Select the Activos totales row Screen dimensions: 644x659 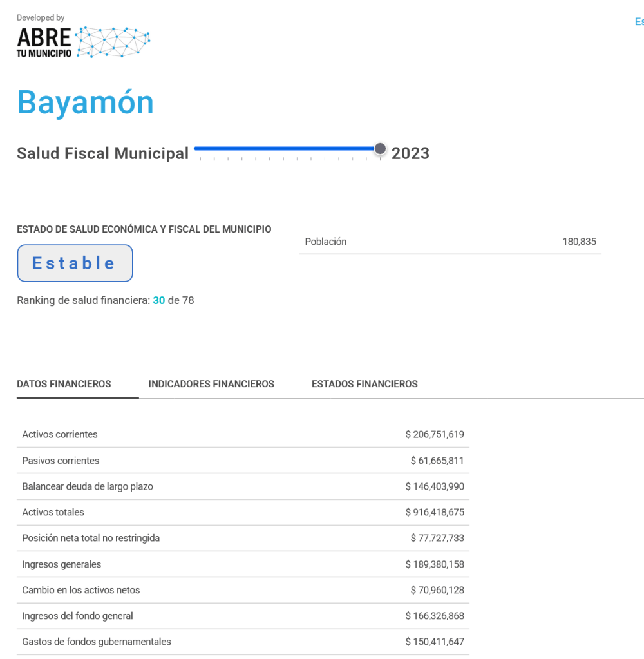tap(243, 512)
